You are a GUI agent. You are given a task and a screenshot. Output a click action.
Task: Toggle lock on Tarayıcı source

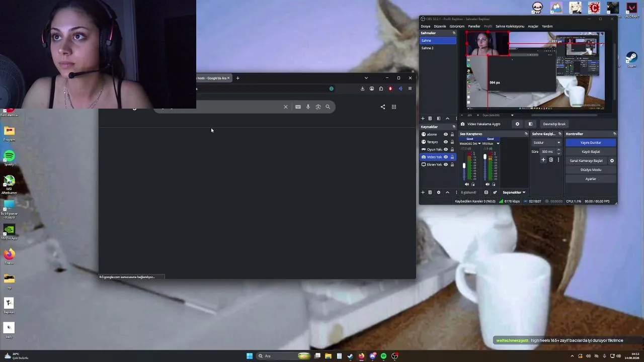[x=452, y=142]
